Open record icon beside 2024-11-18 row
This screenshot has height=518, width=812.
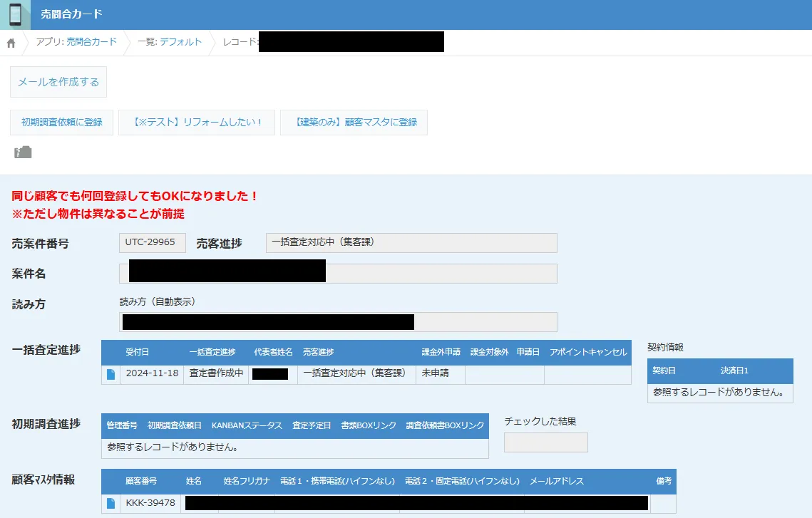point(111,374)
